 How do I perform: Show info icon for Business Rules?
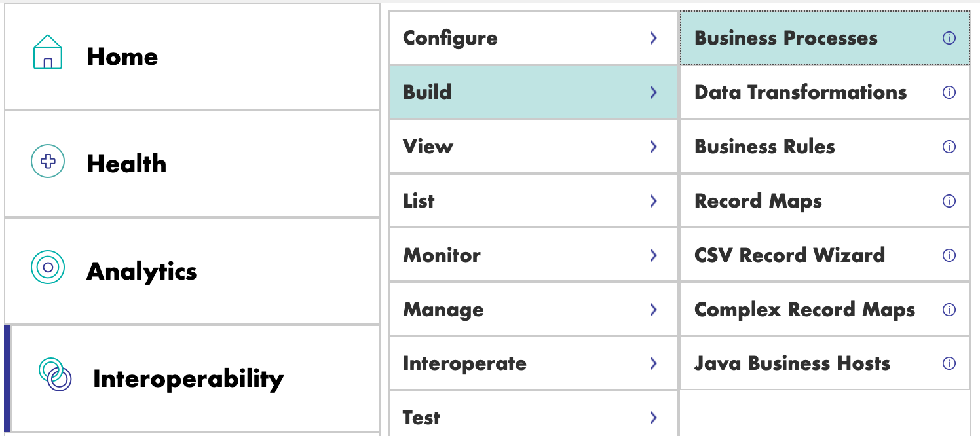click(949, 147)
